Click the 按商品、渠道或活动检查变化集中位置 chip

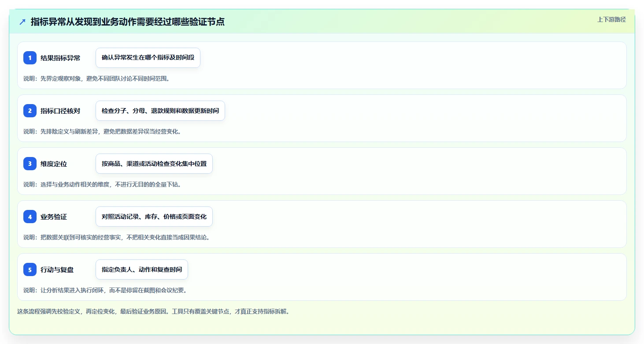point(154,164)
